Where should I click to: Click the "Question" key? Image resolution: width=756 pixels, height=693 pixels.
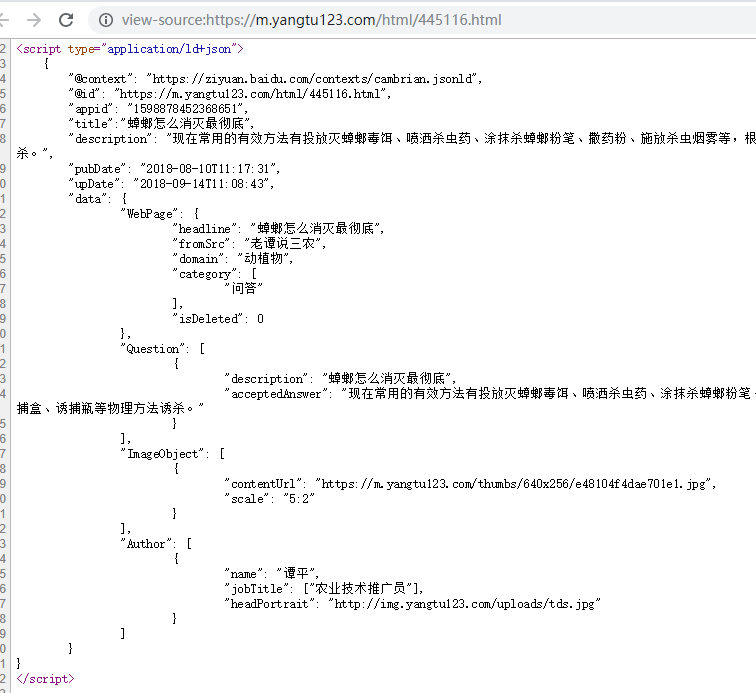coord(152,348)
